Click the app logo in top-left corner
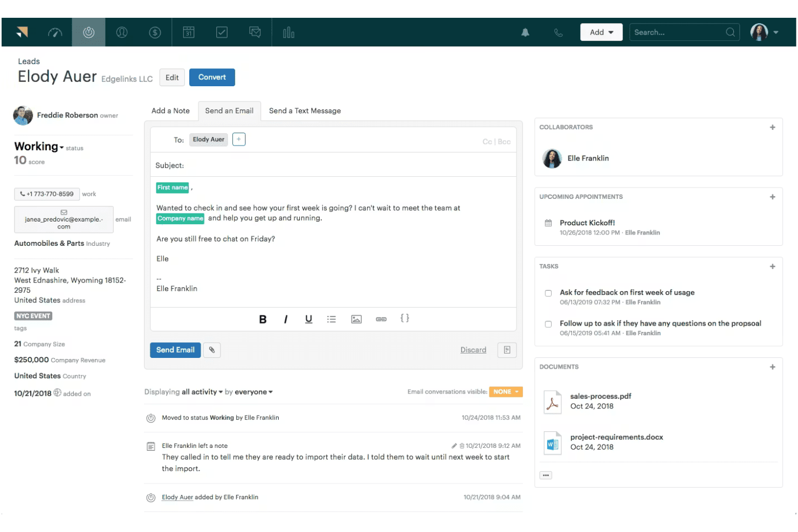This screenshot has width=798, height=532. [22, 32]
